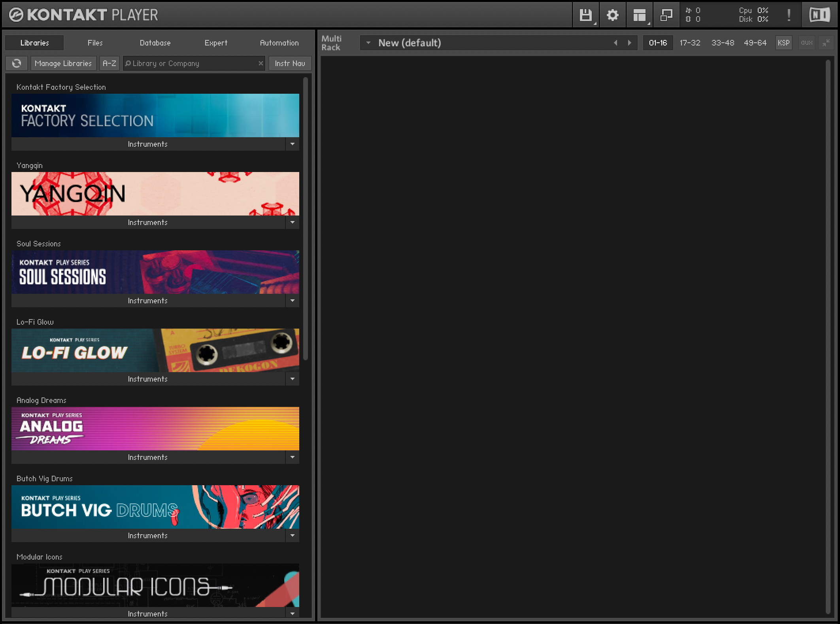Click the rack minimize arrows icon
Viewport: 840px width, 624px height.
pyautogui.click(x=826, y=43)
